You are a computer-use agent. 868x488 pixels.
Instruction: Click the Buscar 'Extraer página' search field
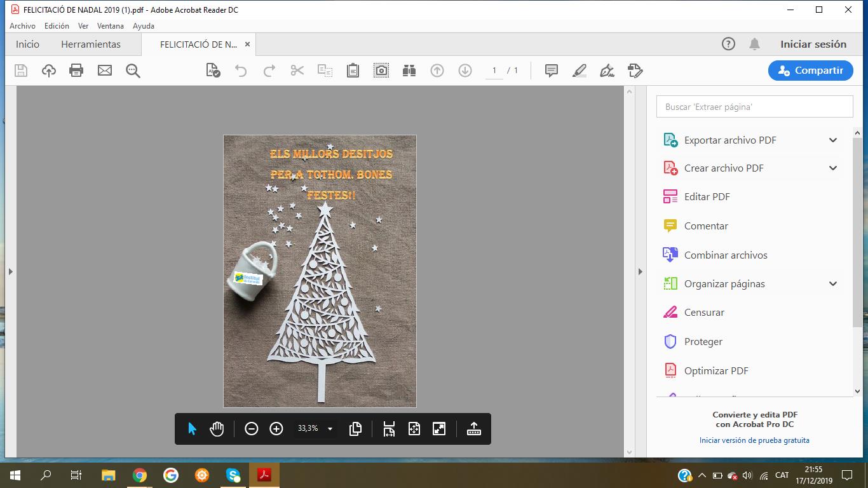(x=754, y=107)
